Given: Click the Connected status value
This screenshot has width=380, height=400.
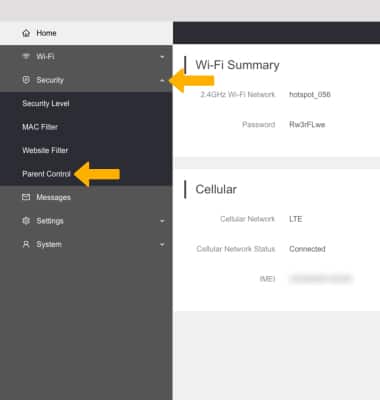Looking at the screenshot, I should [307, 249].
